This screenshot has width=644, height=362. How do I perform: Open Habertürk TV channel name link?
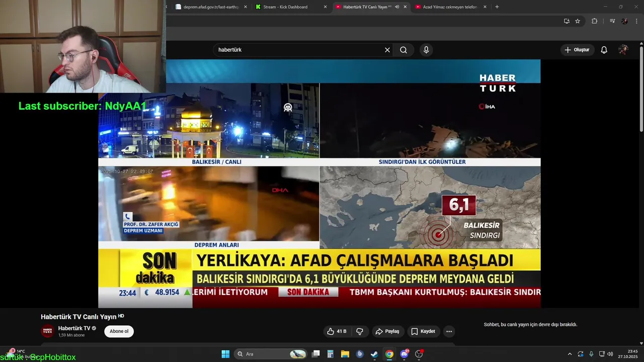point(74,328)
